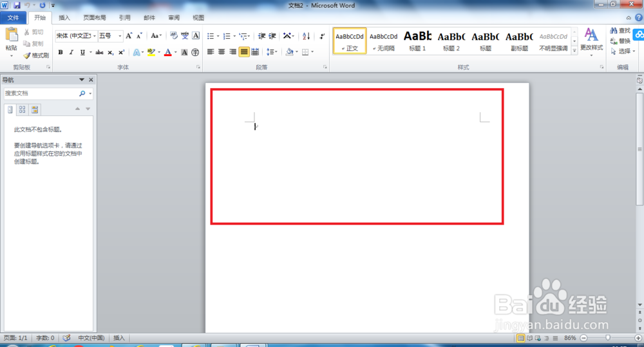The height and width of the screenshot is (347, 644).
Task: Click the Insert (插入) mode indicator in the status bar
Action: 118,338
